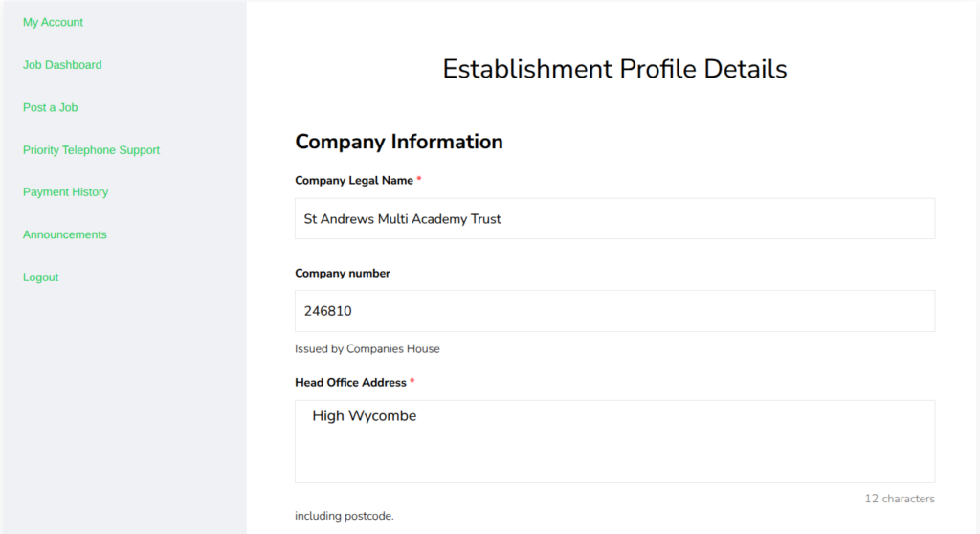This screenshot has height=534, width=980.
Task: Click the 'including postcode.' helper text
Action: [x=345, y=516]
